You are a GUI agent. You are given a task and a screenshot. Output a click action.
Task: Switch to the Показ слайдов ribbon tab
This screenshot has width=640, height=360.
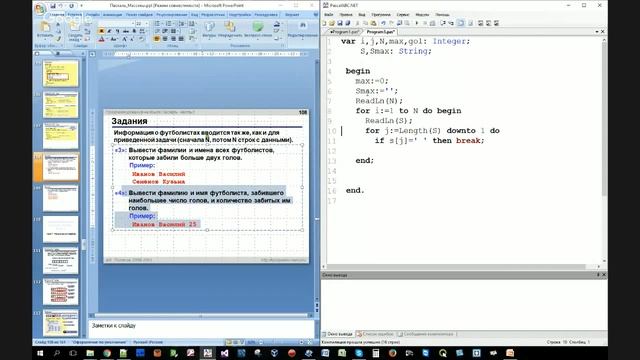(x=139, y=15)
